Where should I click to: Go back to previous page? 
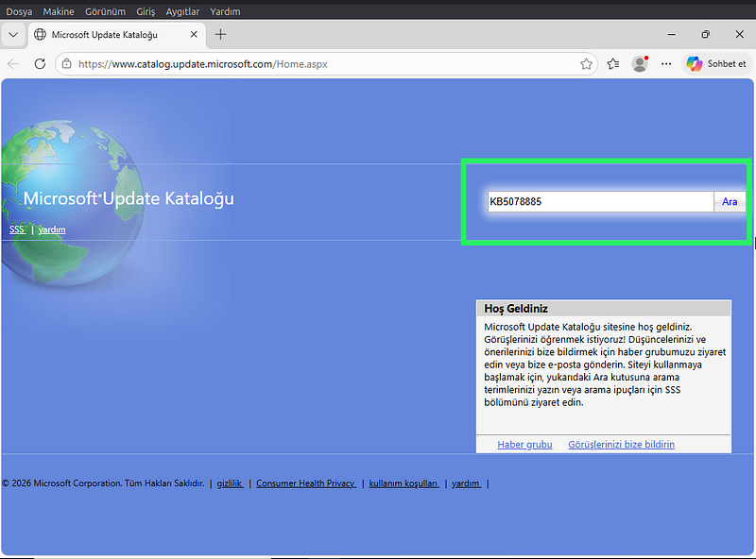coord(13,64)
